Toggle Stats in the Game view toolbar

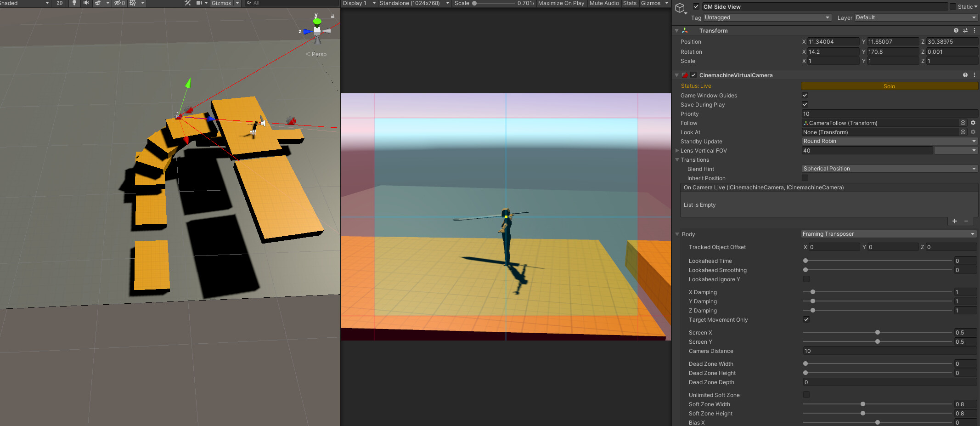tap(629, 3)
